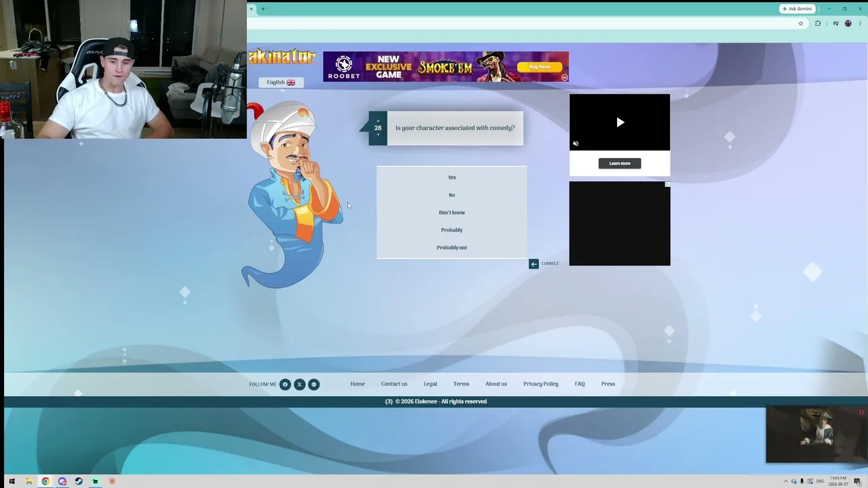This screenshot has height=488, width=868.
Task: Open the Legal footer link
Action: click(x=431, y=384)
